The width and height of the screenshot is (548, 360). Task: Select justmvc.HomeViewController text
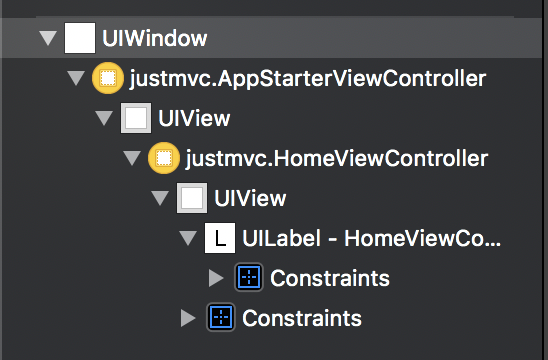[337, 159]
